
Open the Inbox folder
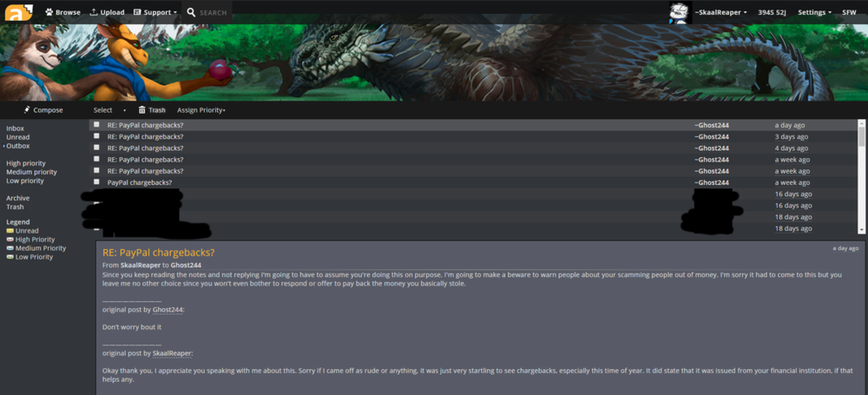(16, 128)
